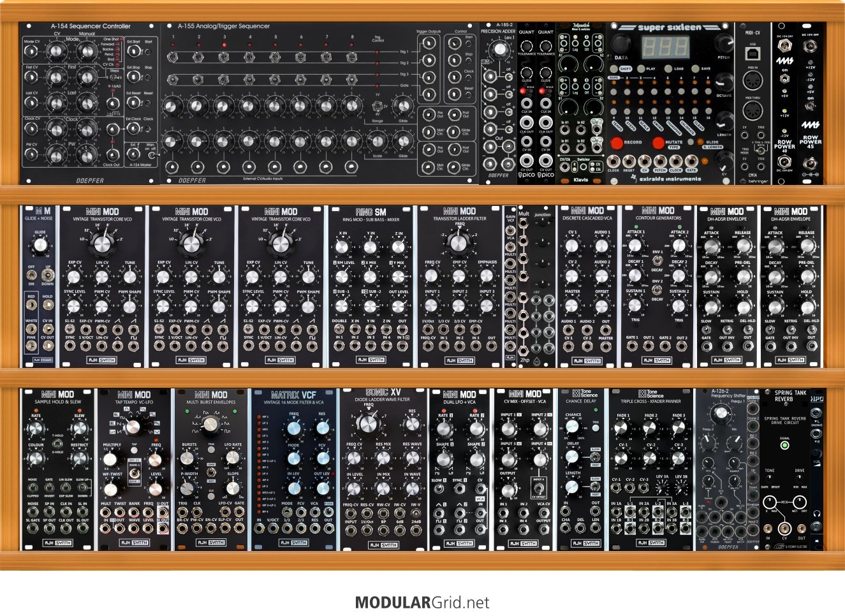Adjust the Frequ.1 knob on A-126-2 Frequency Shifter
Viewport: 845px width, 616px height.
pos(721,414)
